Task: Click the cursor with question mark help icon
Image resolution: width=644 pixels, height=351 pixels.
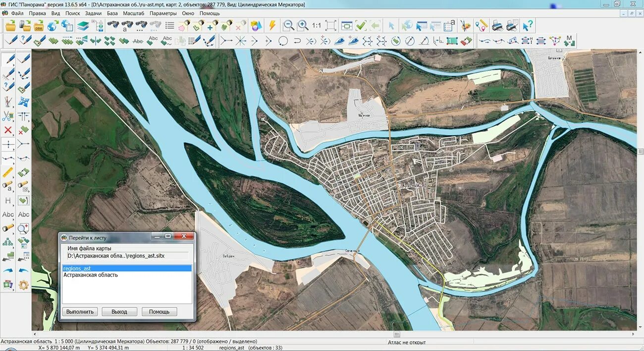Action: coord(528,26)
